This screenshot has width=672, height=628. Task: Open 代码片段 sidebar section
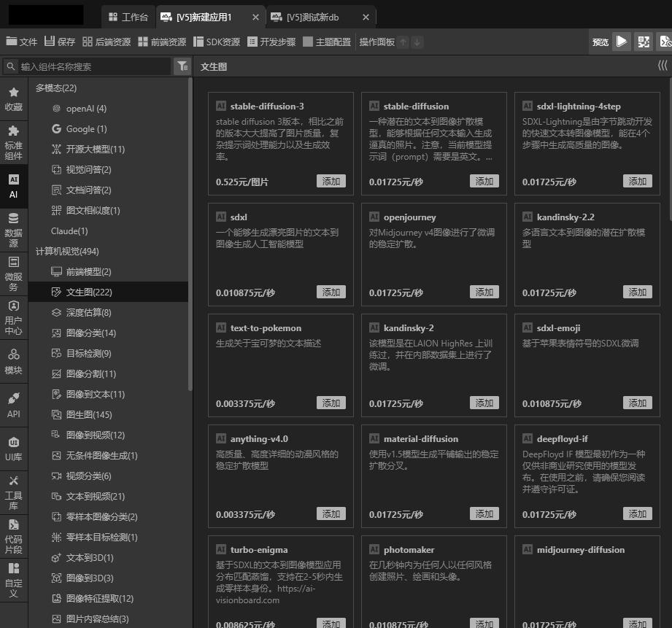(14, 536)
